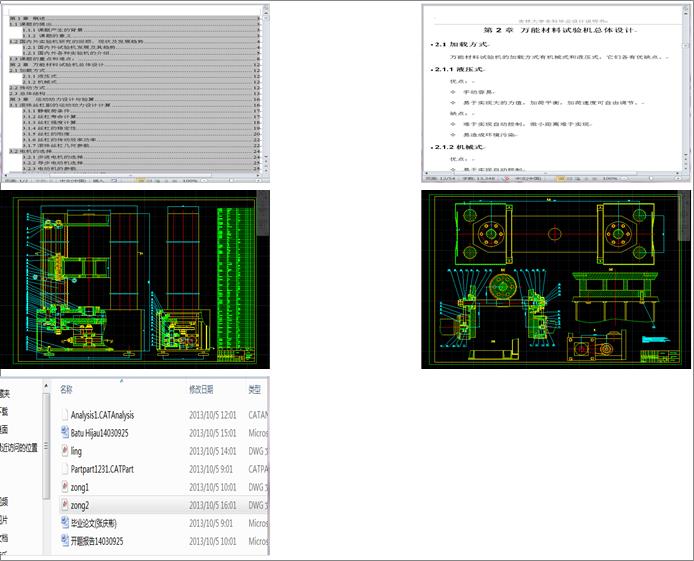Screen dimensions: 694x561
Task: Click the 2013/10/5 14:01 date of ling
Action: (213, 451)
